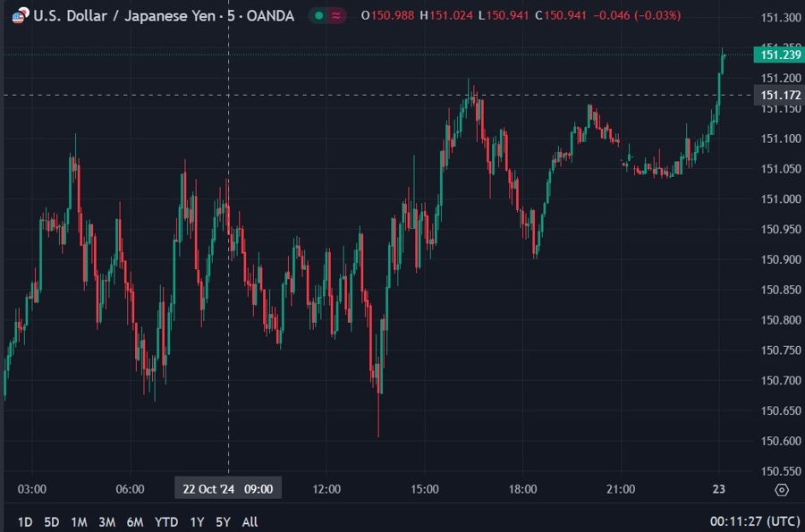Set range to 5Y
The height and width of the screenshot is (532, 805).
pos(223,521)
